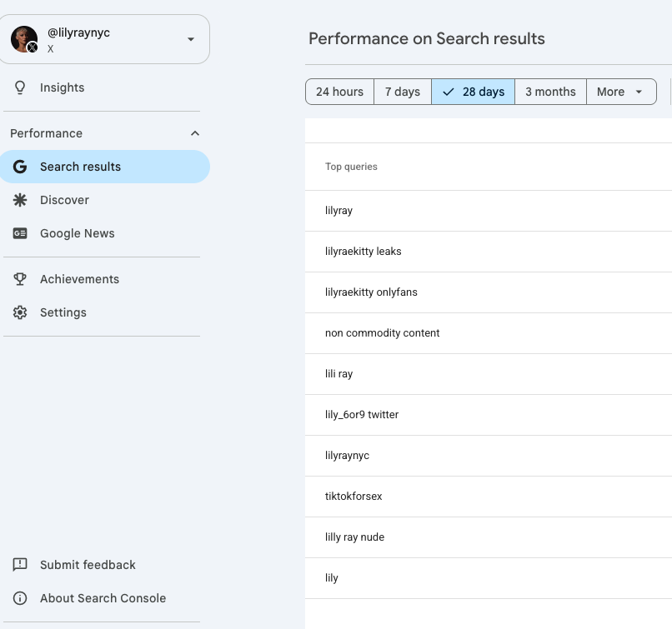Click the Settings gear icon
This screenshot has width=672, height=629.
click(20, 312)
